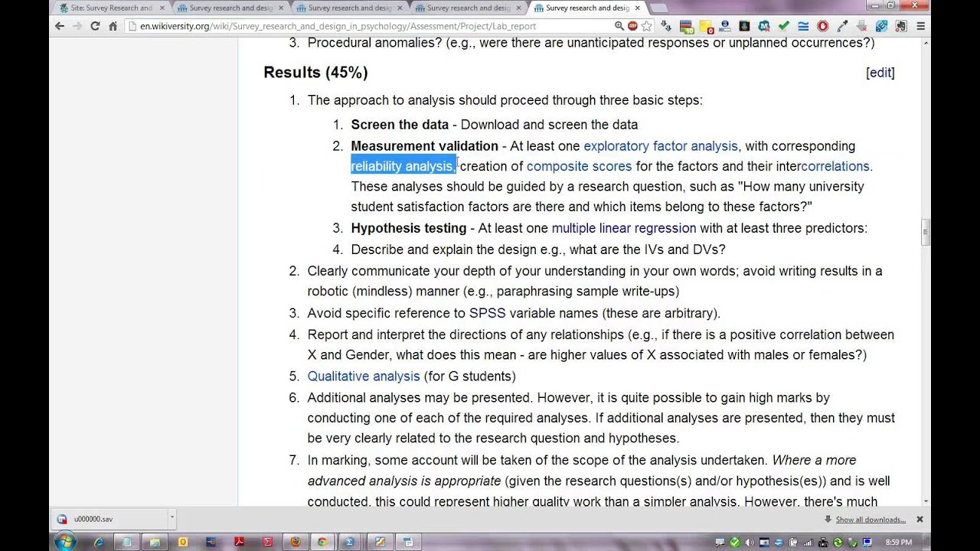Launch Internet Explorer from the taskbar
This screenshot has height=551, width=980.
coord(100,542)
